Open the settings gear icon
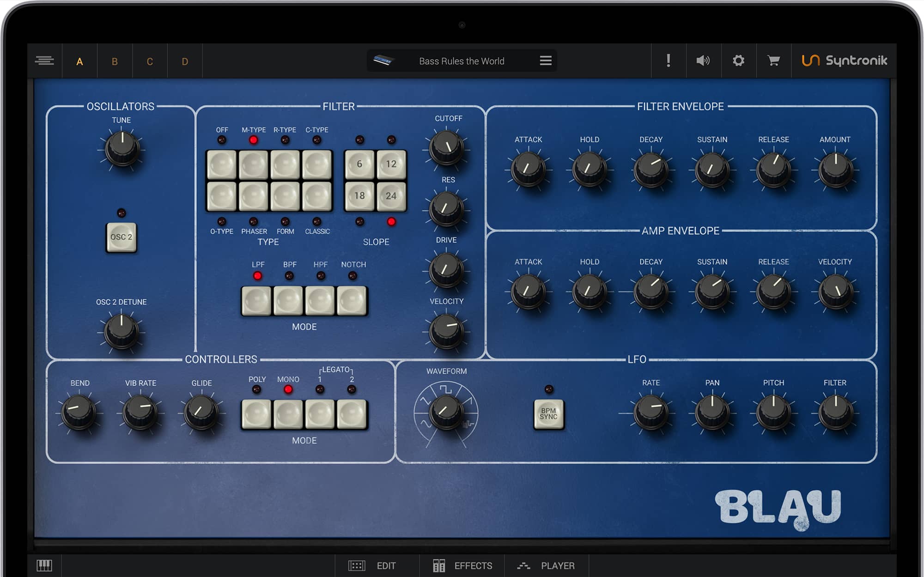The height and width of the screenshot is (577, 924). [x=738, y=61]
